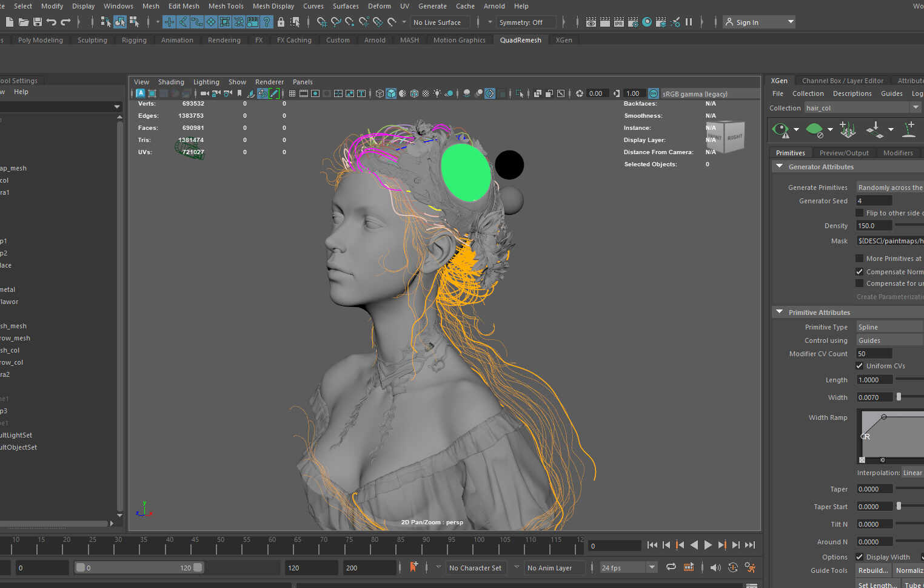Switch to the XGen shelf tab

(564, 40)
